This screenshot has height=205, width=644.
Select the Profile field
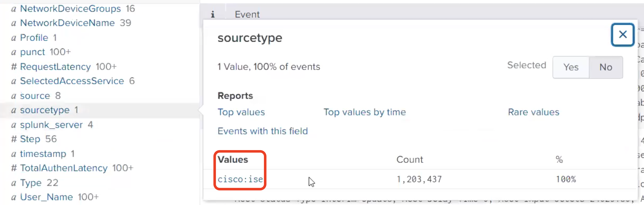[34, 38]
